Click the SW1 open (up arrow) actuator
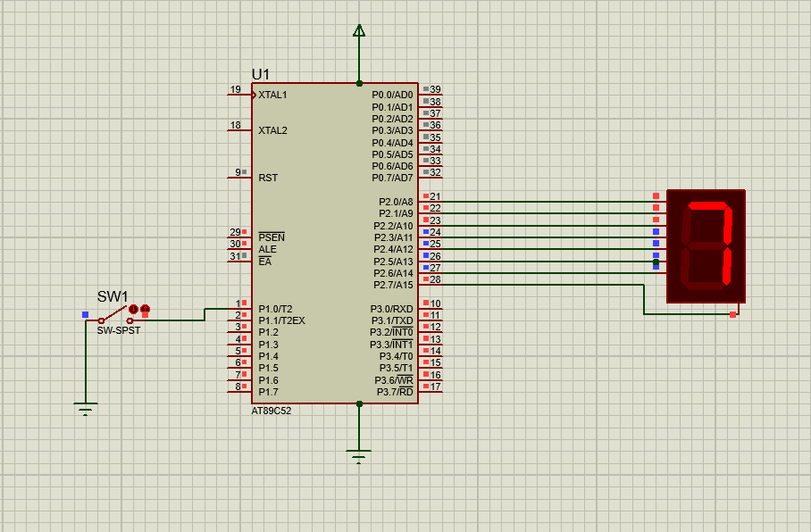 (145, 309)
